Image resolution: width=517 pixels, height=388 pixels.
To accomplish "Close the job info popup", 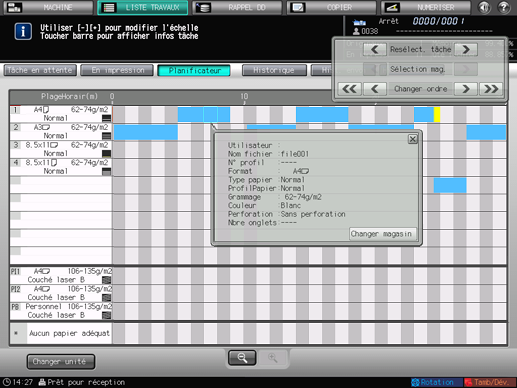I will [413, 139].
